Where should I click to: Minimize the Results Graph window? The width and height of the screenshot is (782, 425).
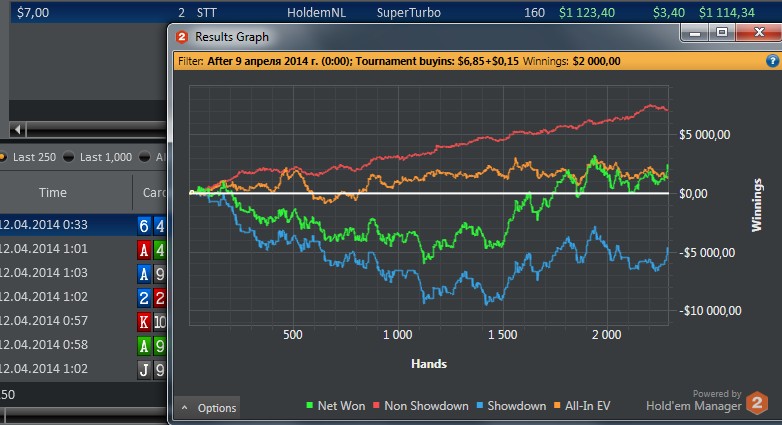(x=695, y=33)
